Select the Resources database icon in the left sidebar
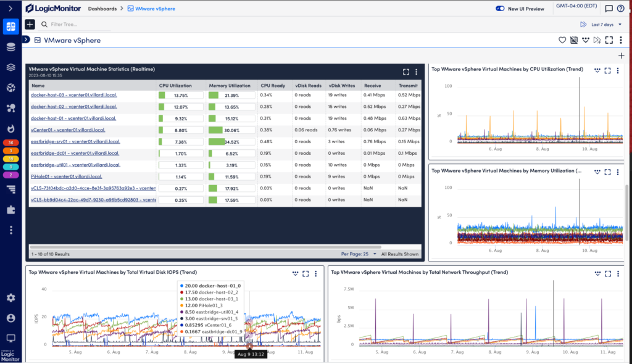 [x=10, y=46]
